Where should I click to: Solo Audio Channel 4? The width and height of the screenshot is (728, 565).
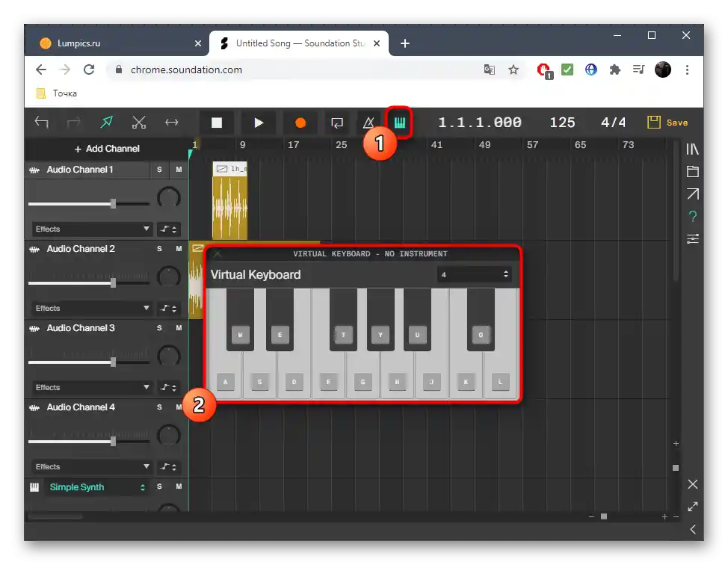(x=159, y=407)
